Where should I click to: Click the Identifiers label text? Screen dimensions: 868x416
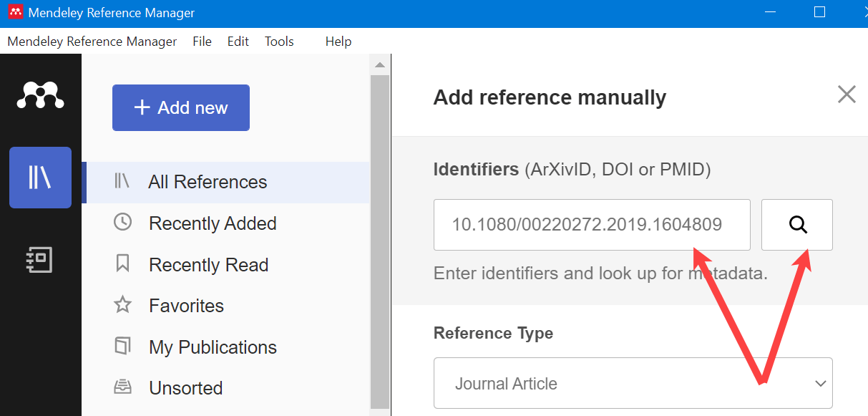[x=476, y=170]
